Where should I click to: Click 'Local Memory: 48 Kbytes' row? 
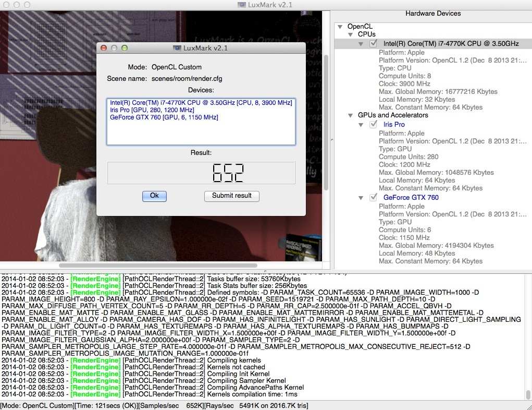(417, 254)
